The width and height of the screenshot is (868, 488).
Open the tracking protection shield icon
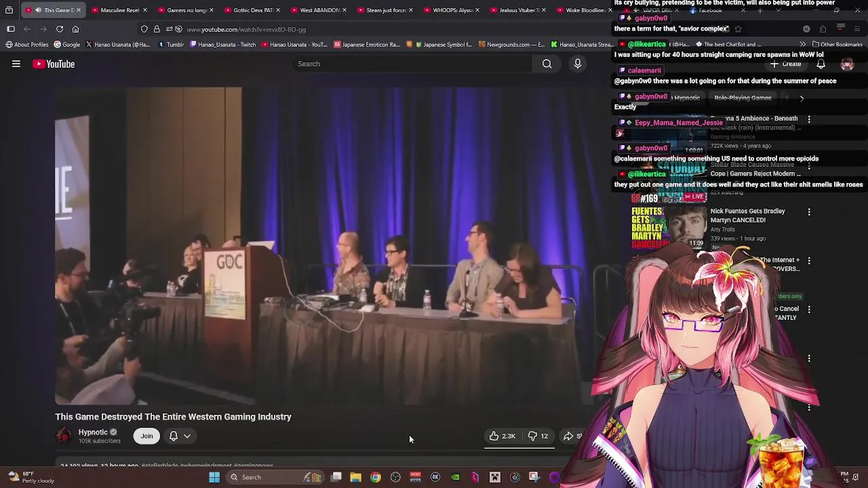144,29
